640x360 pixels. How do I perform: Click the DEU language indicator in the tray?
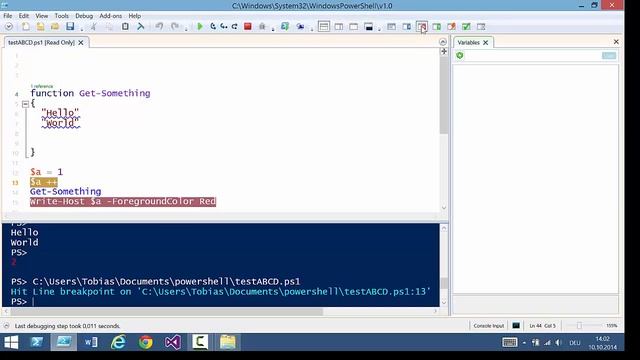point(575,343)
